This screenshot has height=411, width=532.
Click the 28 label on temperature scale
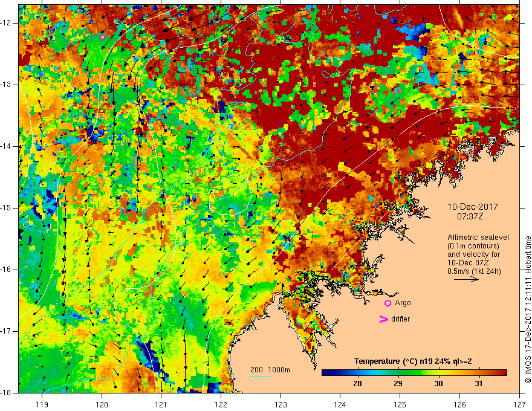tap(357, 384)
